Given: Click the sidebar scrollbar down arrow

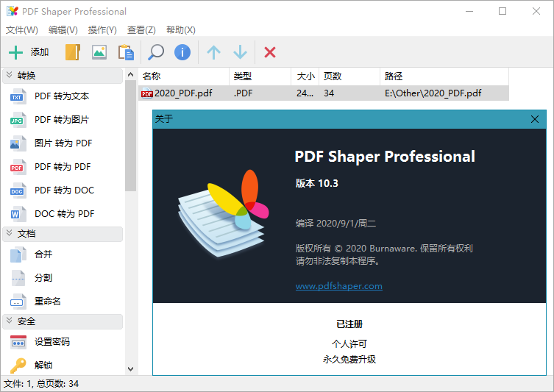Looking at the screenshot, I should coord(131,369).
